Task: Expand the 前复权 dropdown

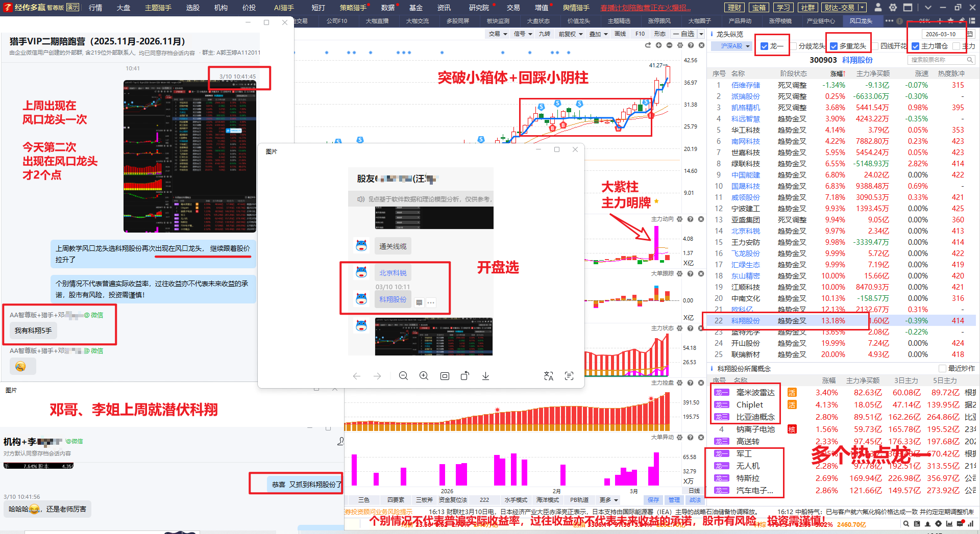Action: click(x=570, y=34)
